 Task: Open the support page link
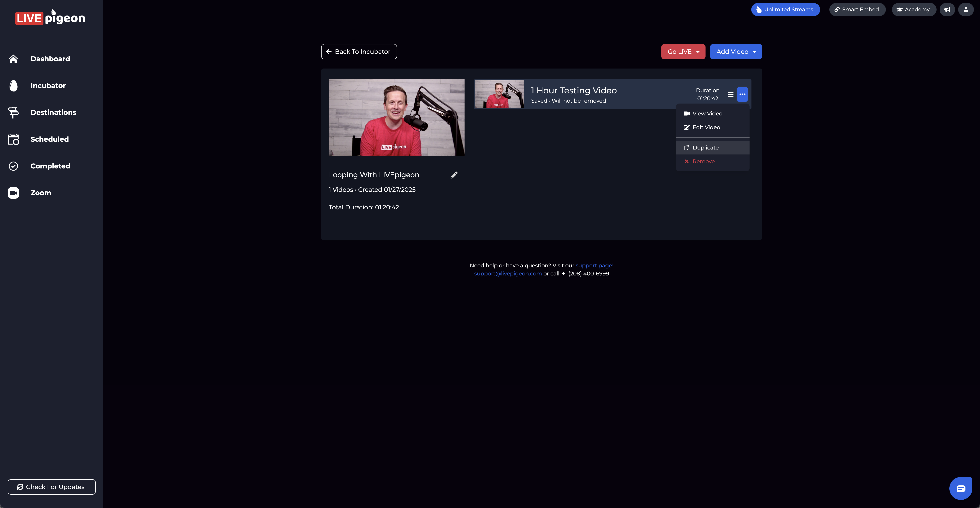[x=594, y=266]
